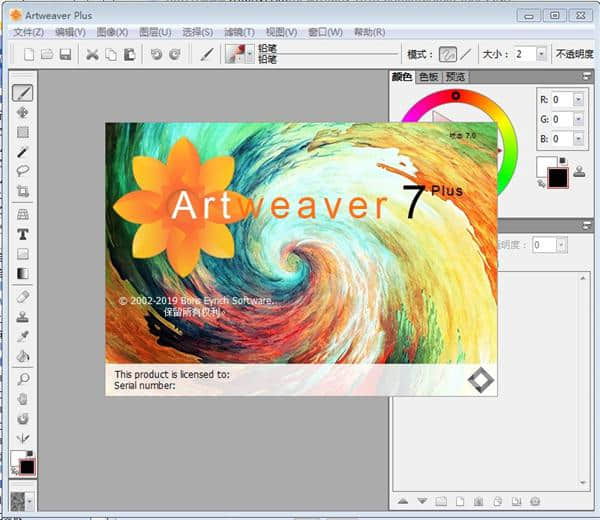Enable freehand stroke mode
Image resolution: width=600 pixels, height=520 pixels.
click(448, 54)
